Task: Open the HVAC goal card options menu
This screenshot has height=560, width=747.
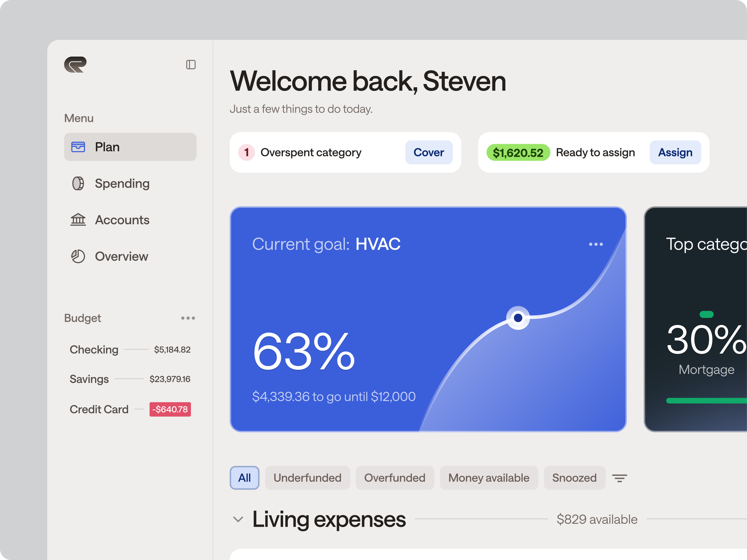Action: [x=596, y=244]
